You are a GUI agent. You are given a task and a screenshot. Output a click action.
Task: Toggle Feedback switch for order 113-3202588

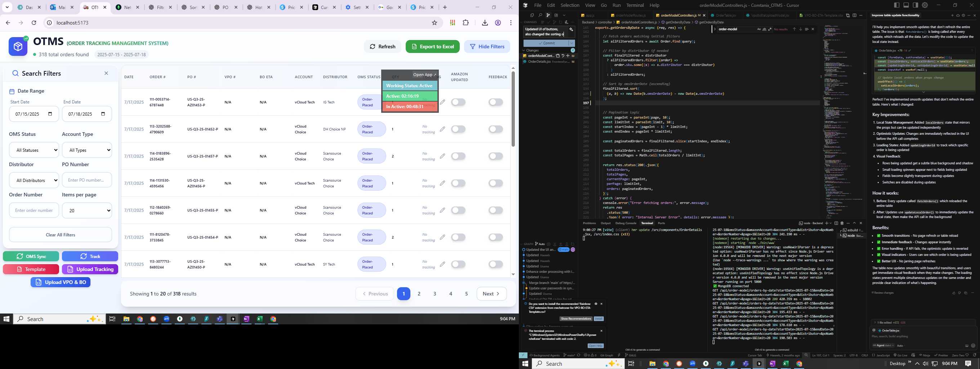point(496,129)
